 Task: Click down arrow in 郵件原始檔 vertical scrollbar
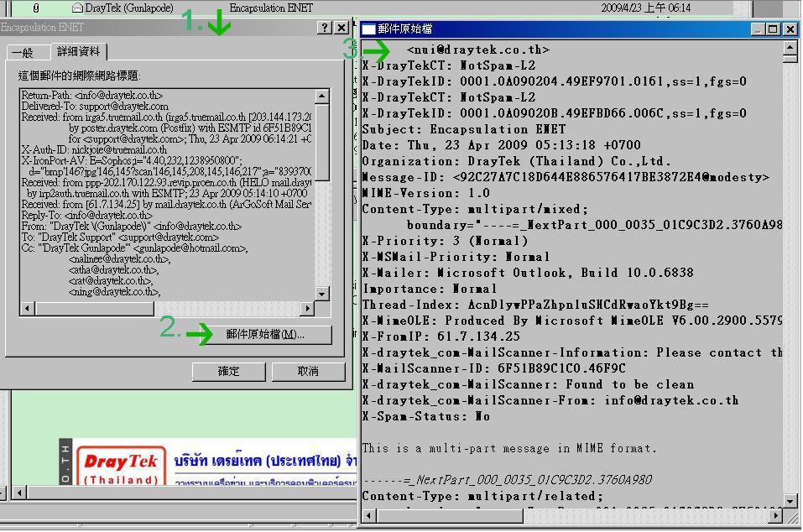tap(790, 501)
